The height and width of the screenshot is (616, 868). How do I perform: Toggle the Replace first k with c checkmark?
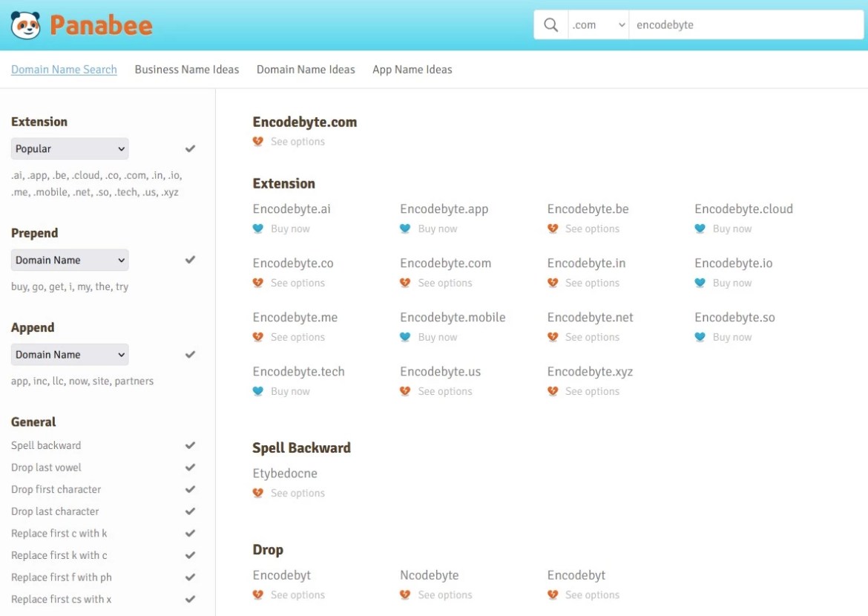[x=190, y=555]
